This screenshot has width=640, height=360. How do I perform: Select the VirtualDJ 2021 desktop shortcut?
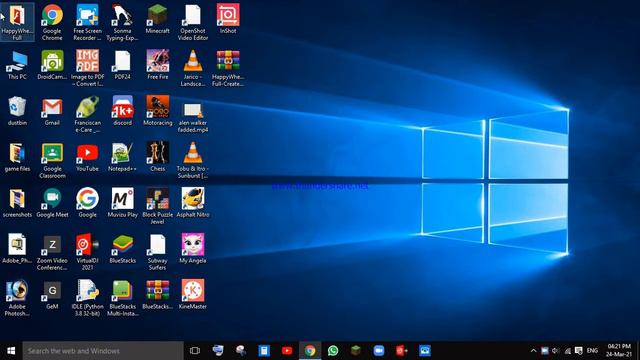pos(87,252)
